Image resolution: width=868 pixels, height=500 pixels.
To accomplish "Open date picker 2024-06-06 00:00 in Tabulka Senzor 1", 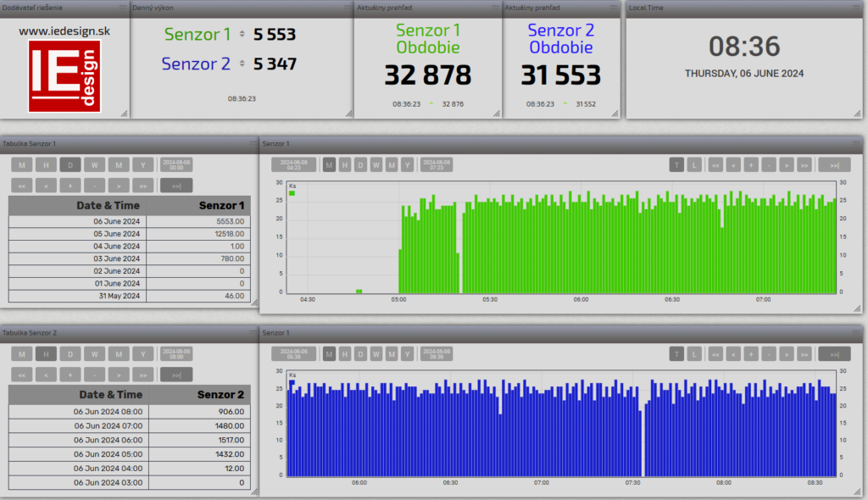I will [x=176, y=165].
